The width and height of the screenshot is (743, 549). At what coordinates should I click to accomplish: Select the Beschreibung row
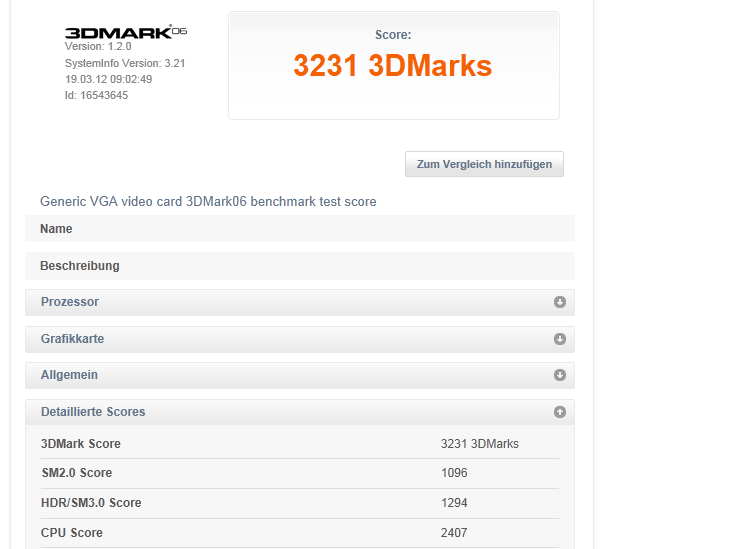pos(300,266)
